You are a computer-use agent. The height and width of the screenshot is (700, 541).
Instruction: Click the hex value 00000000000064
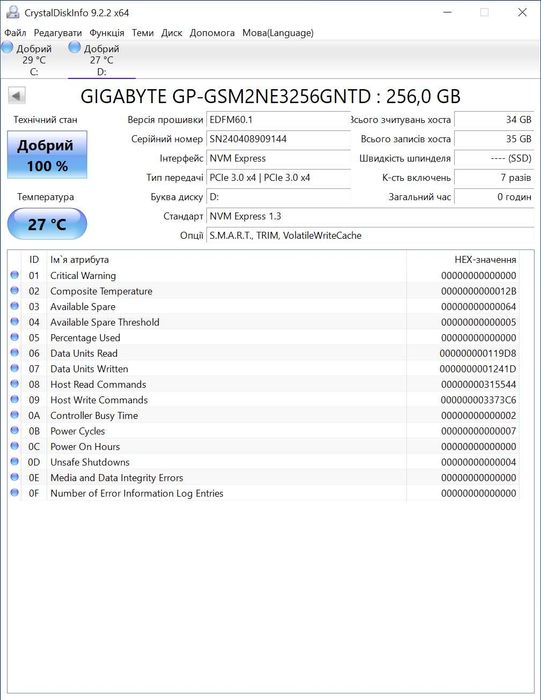pyautogui.click(x=479, y=307)
